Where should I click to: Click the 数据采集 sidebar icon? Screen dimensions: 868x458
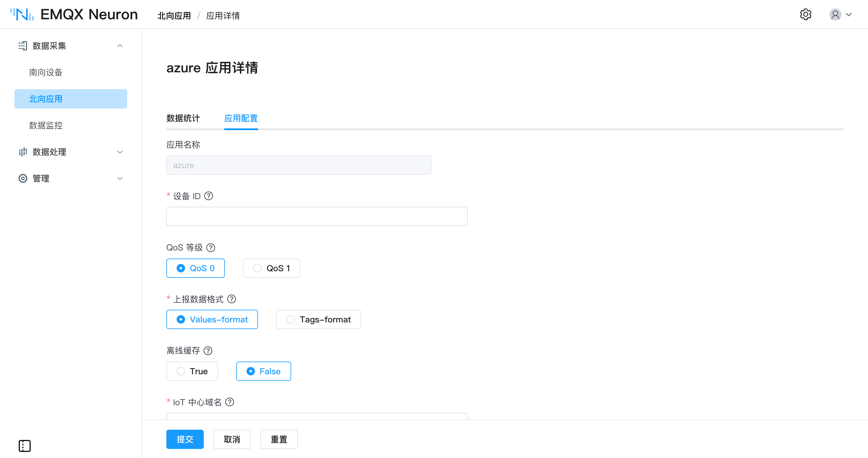pos(23,46)
